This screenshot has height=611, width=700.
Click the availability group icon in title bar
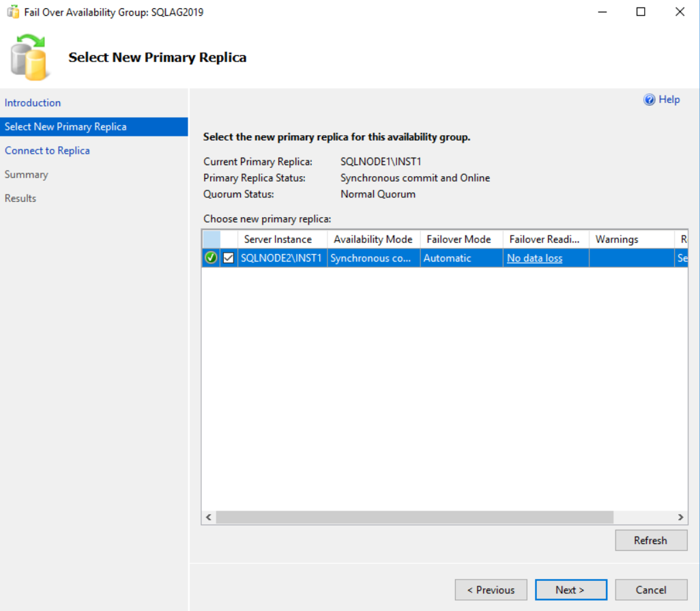12,12
